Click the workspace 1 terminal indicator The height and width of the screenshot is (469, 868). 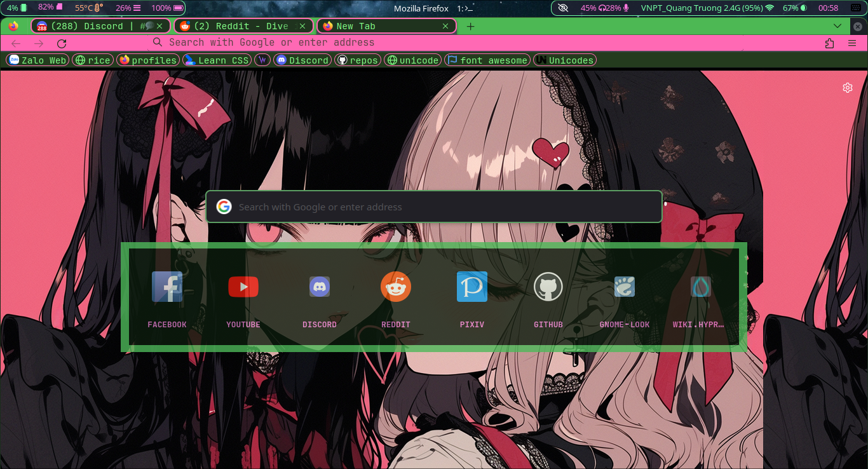(x=466, y=8)
